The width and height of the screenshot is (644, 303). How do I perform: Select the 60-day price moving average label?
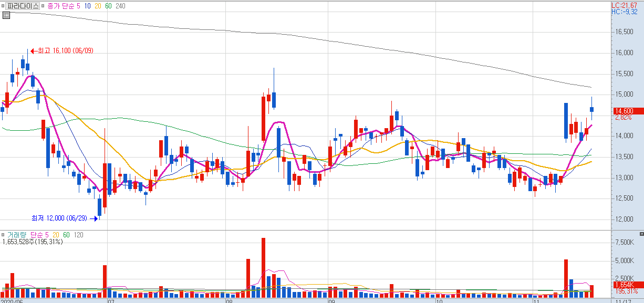click(108, 6)
